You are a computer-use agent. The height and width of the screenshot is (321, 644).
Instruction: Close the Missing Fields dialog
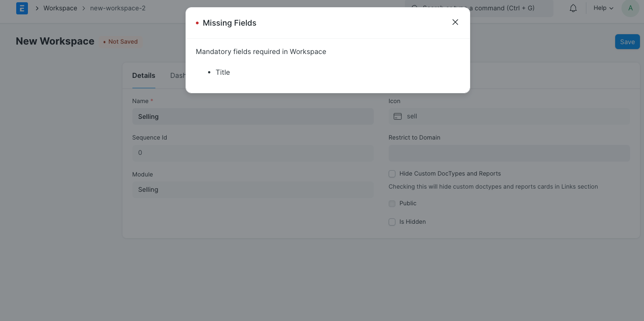tap(455, 22)
